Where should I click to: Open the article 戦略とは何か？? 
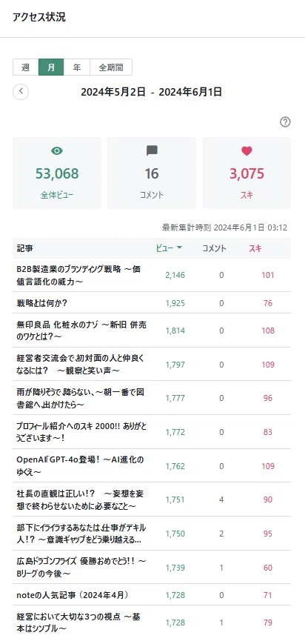click(x=42, y=303)
